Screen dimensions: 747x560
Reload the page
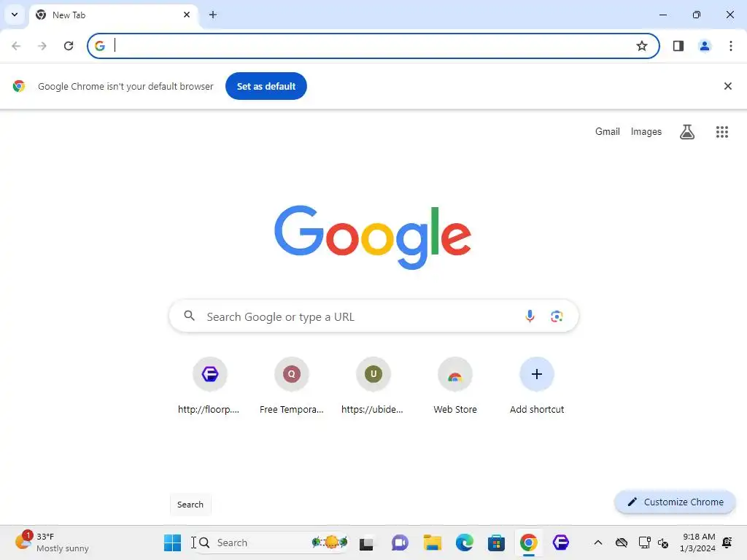tap(69, 46)
